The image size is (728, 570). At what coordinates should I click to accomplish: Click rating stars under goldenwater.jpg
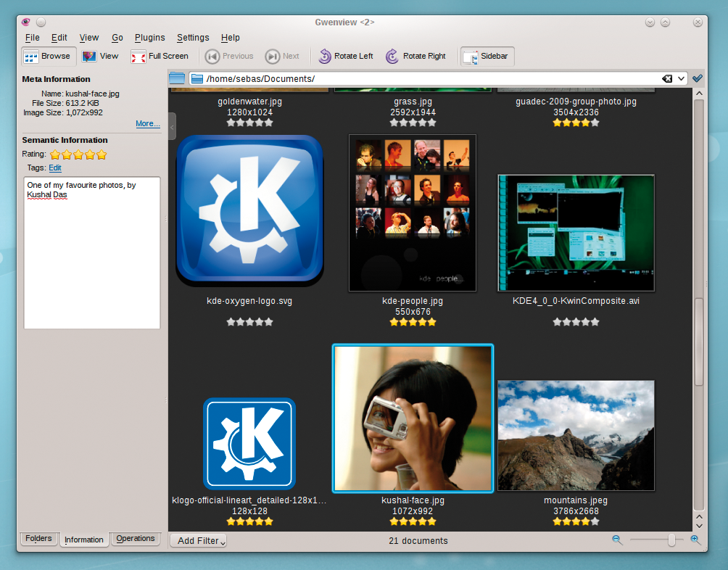(249, 123)
